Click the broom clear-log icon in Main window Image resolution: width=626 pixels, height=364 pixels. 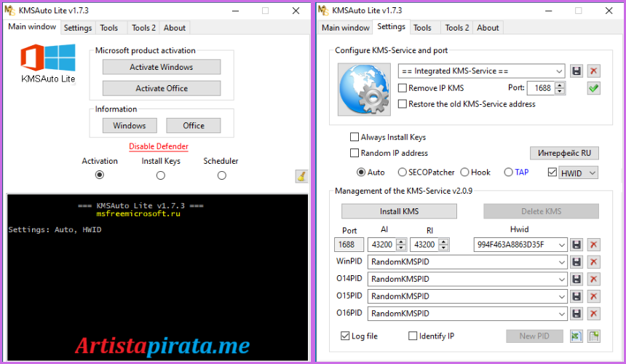pos(301,176)
